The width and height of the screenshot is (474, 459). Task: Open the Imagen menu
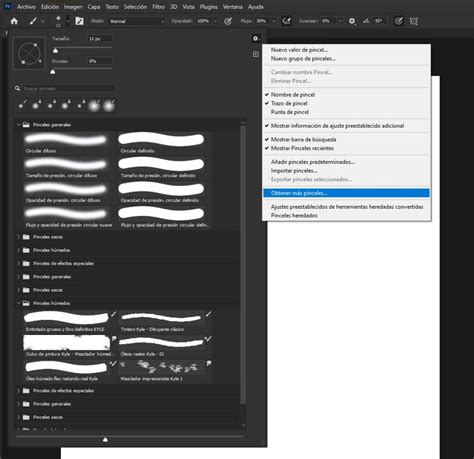[x=73, y=7]
